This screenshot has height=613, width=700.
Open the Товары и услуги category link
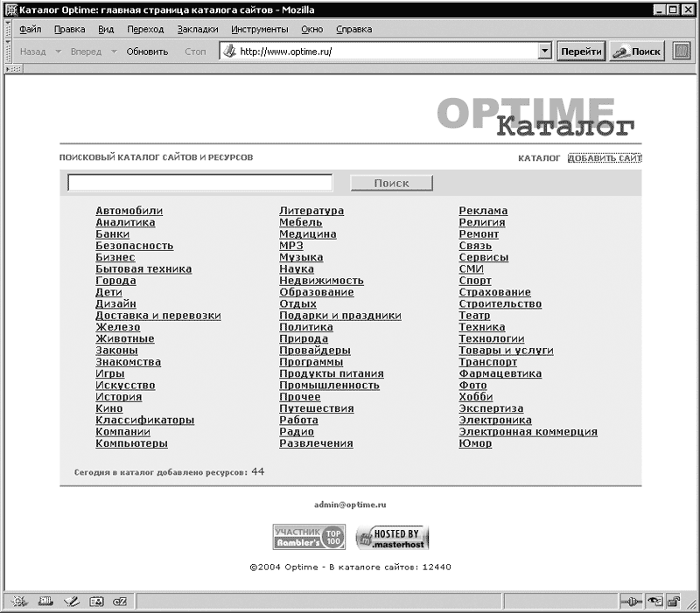506,350
